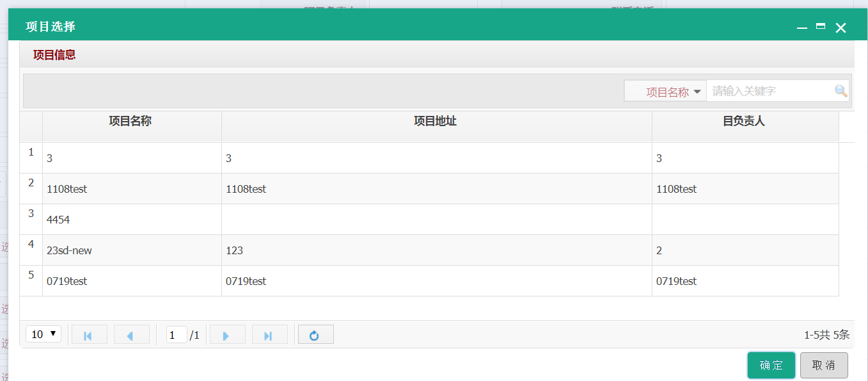Go to previous page in pager
868x381 pixels.
click(x=131, y=335)
